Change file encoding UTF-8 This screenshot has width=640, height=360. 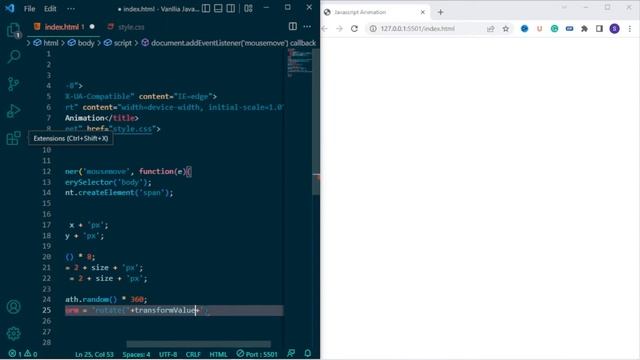[x=168, y=354]
